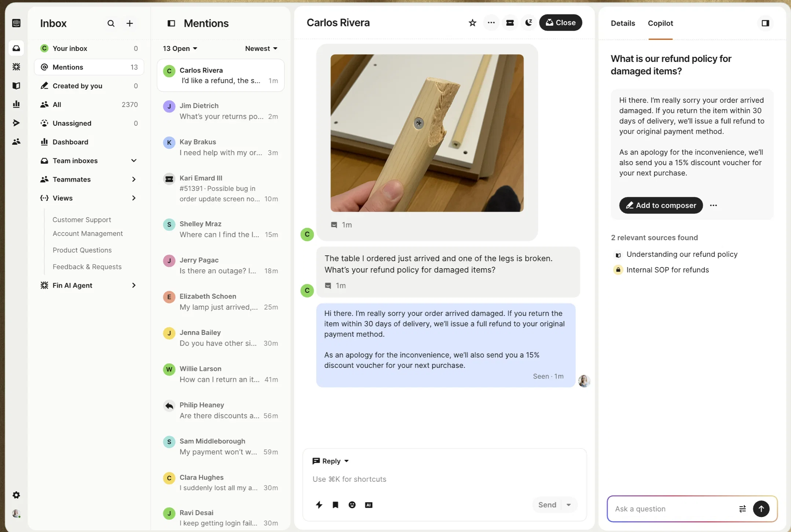Collapse the Team inboxes section
This screenshot has width=791, height=532.
(x=134, y=160)
